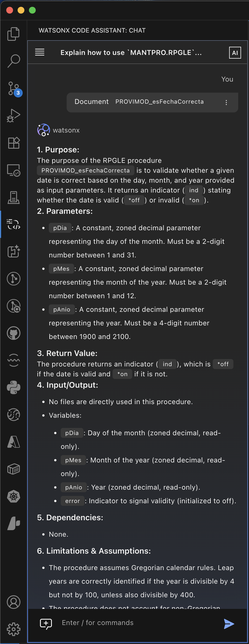This screenshot has width=249, height=644.
Task: Open the Docker containers panel
Action: tap(13, 469)
